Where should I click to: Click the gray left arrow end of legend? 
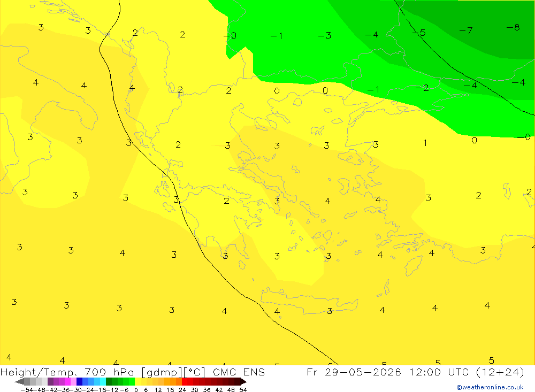19,381
